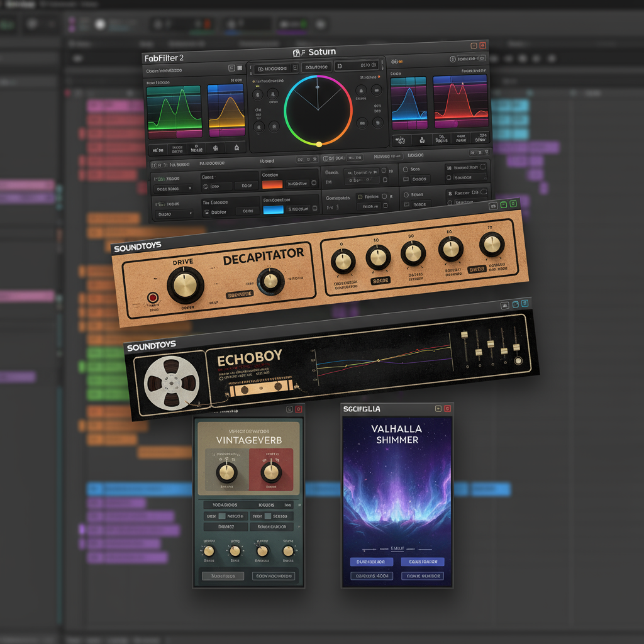Screen dimensions: 644x644
Task: Open the red spectrum display in Saturn
Action: [x=460, y=101]
